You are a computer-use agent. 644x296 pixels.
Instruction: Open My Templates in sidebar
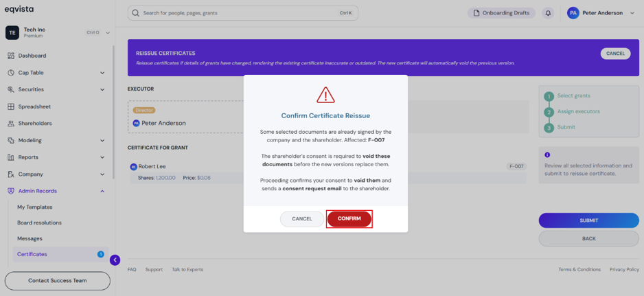click(35, 207)
